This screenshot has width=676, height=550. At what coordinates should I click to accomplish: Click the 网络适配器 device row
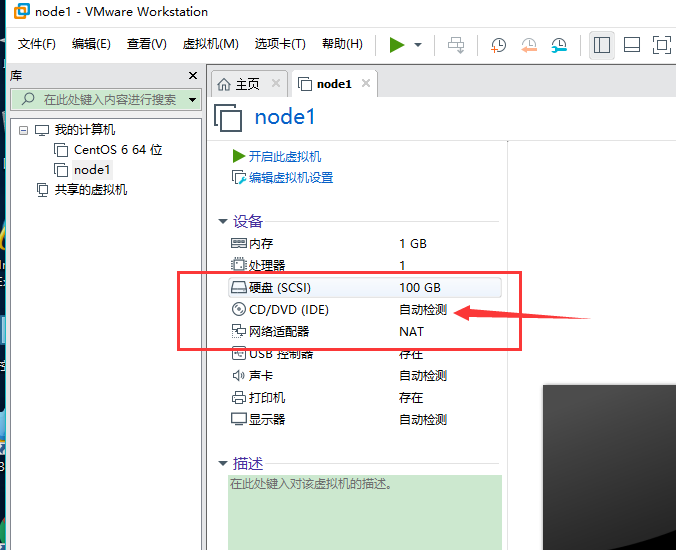[365, 331]
